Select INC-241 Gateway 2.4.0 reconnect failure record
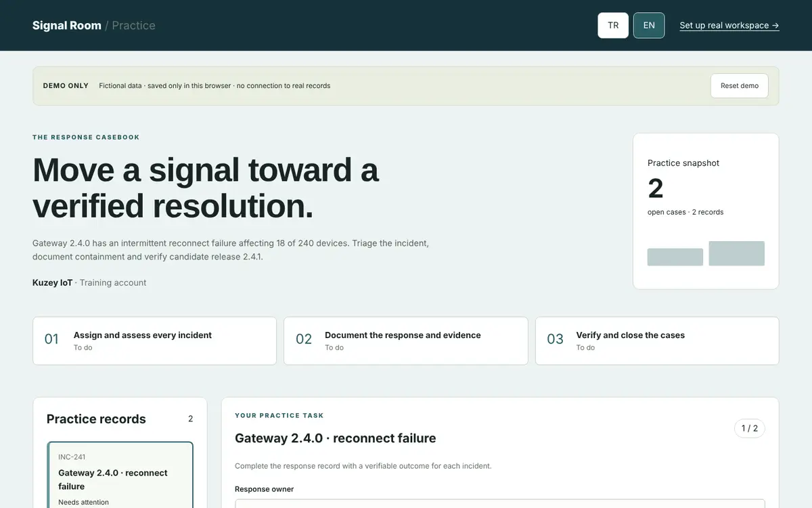Screen dimensions: 812x508 [x=120, y=475]
